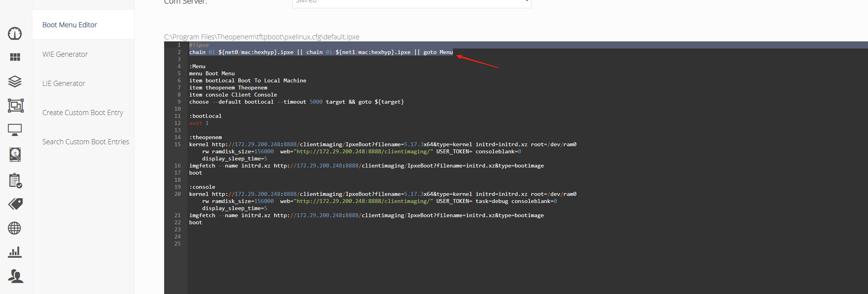Click the ':console' label line
The height and width of the screenshot is (294, 868).
[202, 187]
